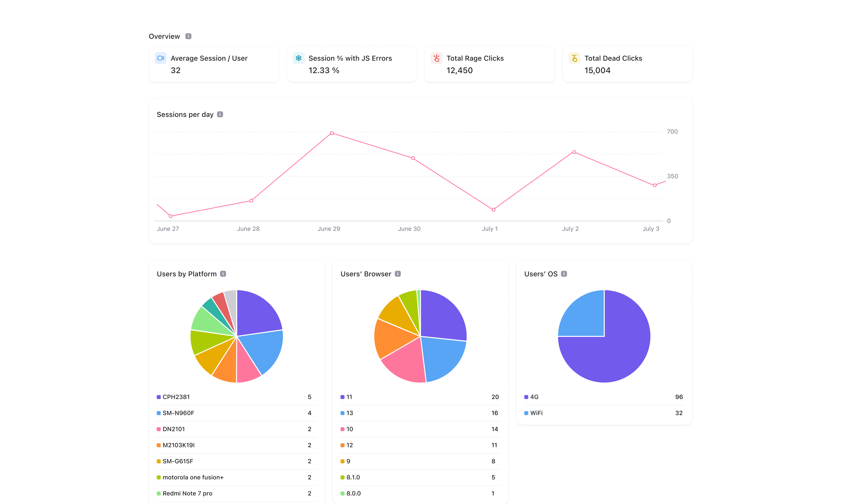842x504 pixels.
Task: Click the June 27 data point on chart
Action: pyautogui.click(x=171, y=216)
